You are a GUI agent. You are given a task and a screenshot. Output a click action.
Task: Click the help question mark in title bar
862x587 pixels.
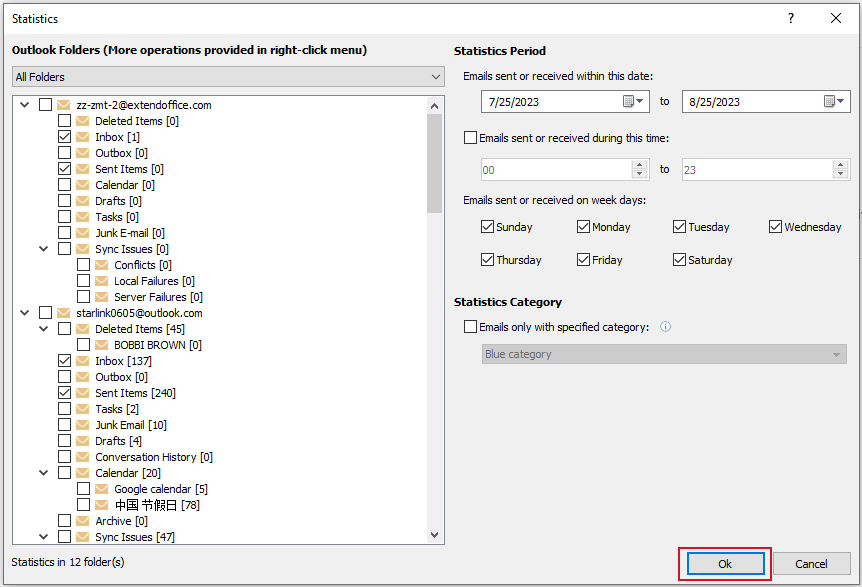click(x=791, y=18)
